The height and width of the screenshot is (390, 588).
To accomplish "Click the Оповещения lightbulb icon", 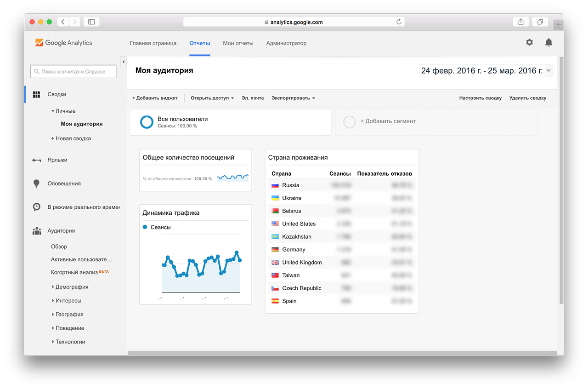I will pos(37,184).
